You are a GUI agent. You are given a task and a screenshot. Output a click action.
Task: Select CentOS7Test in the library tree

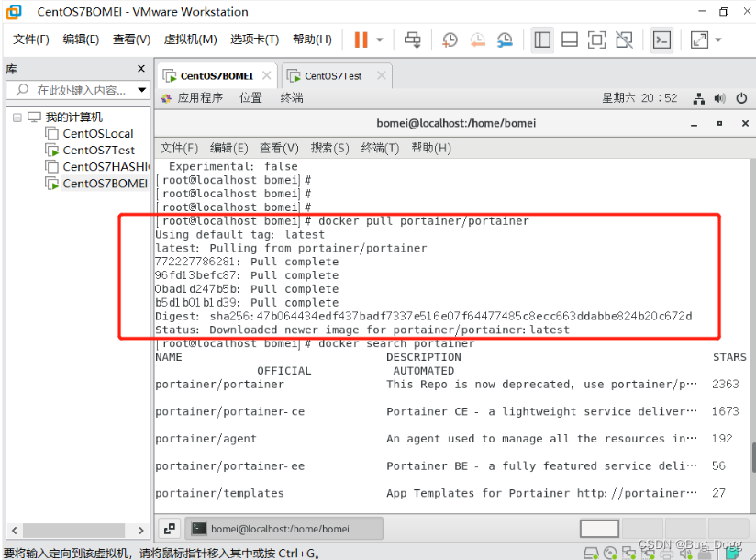pyautogui.click(x=99, y=150)
